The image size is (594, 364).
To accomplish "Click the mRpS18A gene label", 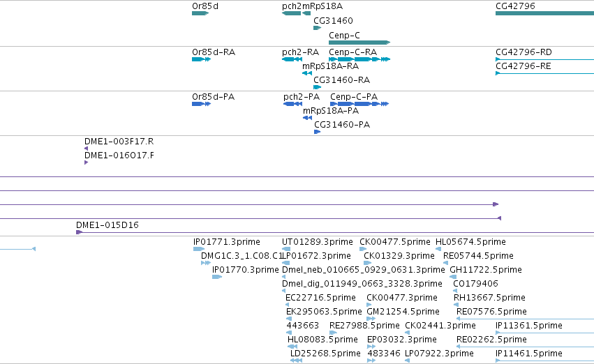I will coord(322,6).
